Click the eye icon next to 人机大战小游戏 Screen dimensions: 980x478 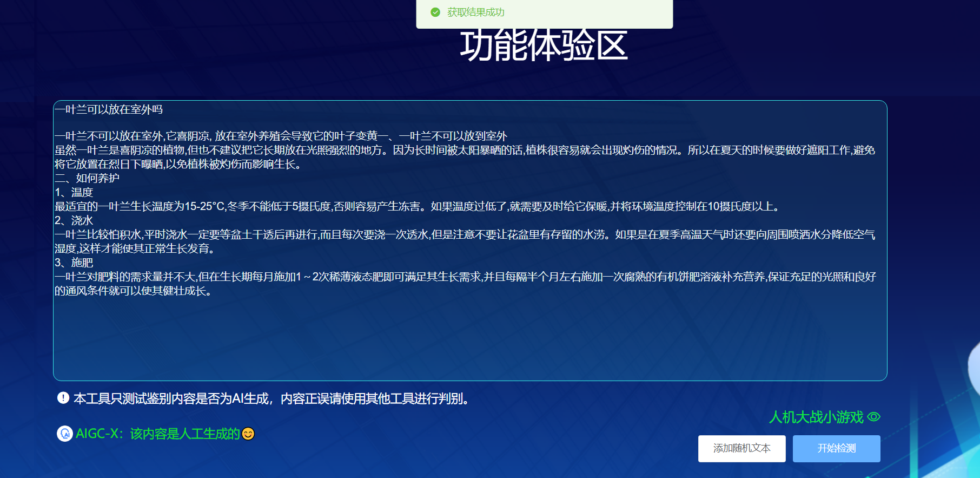pyautogui.click(x=873, y=417)
